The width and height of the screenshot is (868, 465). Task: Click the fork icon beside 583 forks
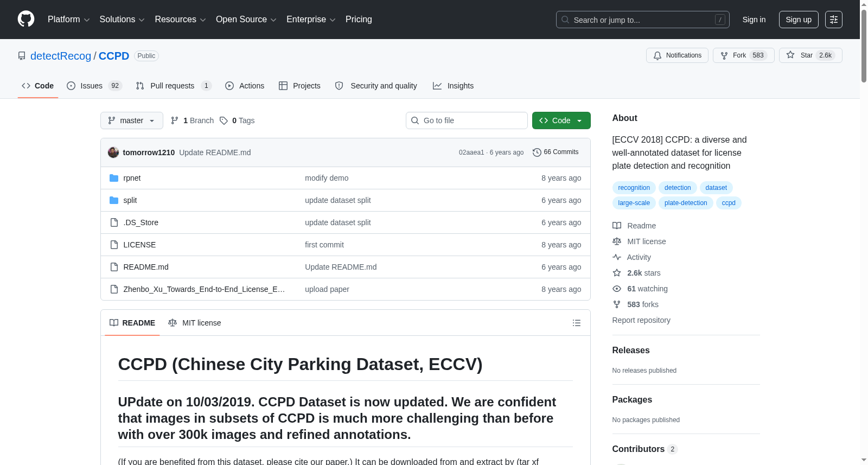[617, 304]
